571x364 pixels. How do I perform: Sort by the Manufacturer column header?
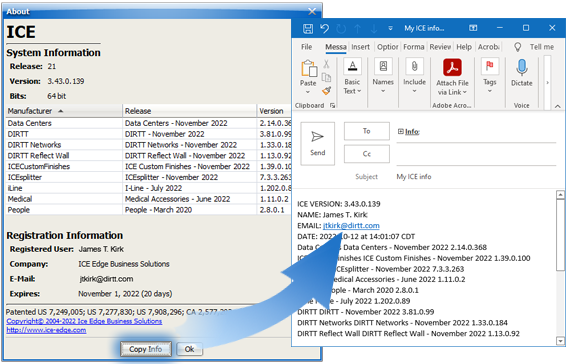[x=64, y=111]
